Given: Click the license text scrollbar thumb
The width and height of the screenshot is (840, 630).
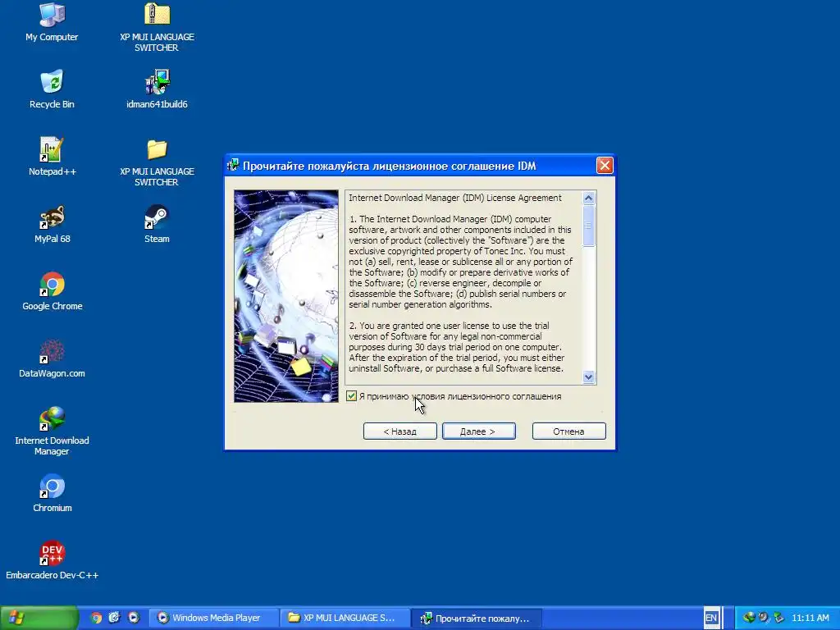Looking at the screenshot, I should tap(588, 226).
